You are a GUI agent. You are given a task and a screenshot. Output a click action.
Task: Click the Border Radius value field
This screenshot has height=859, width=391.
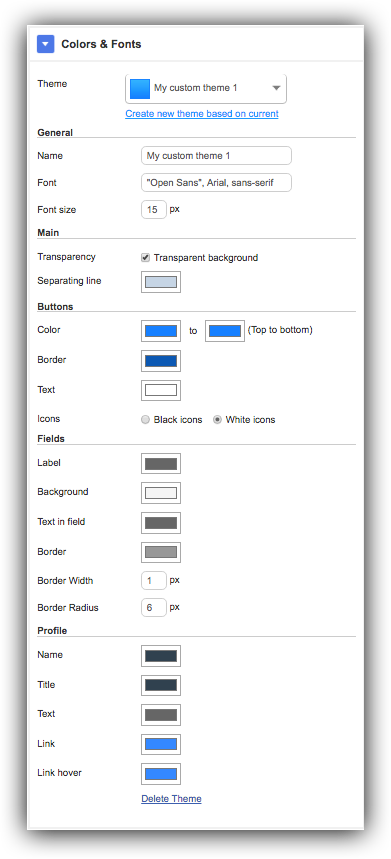pyautogui.click(x=154, y=608)
